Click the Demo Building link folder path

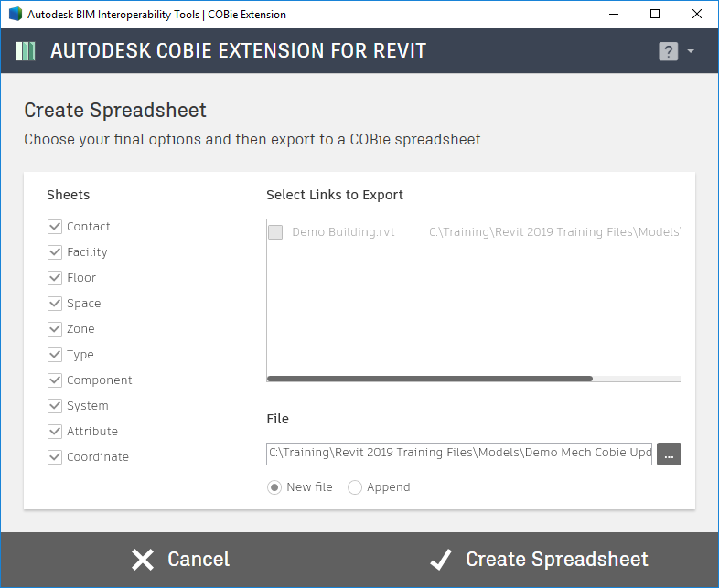point(554,232)
